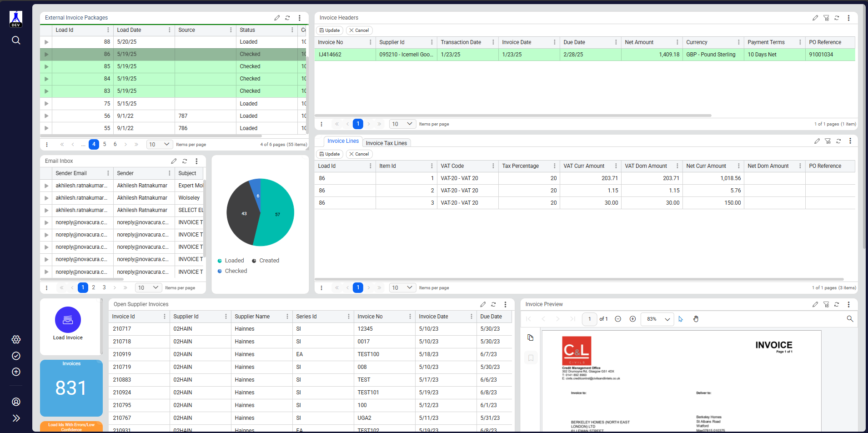
Task: Open items per page dropdown in Email Inbox
Action: [148, 287]
